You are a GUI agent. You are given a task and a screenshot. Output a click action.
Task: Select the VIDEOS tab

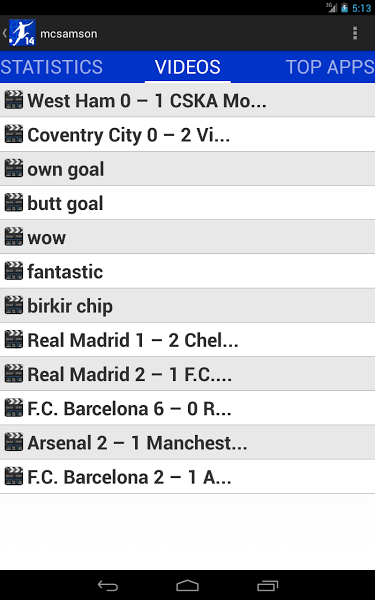pyautogui.click(x=188, y=67)
